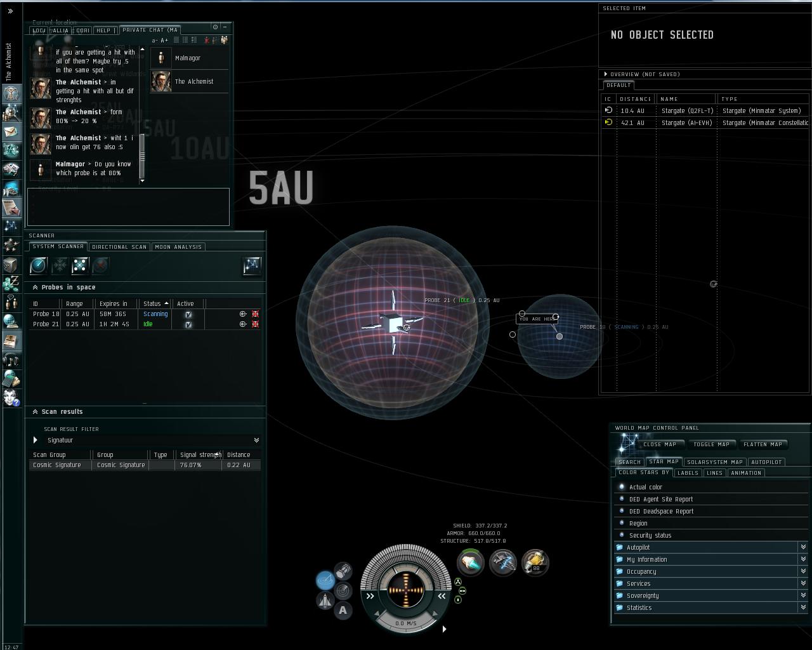Screen dimensions: 812x650
Task: Click the Flatten Map button
Action: (x=763, y=444)
